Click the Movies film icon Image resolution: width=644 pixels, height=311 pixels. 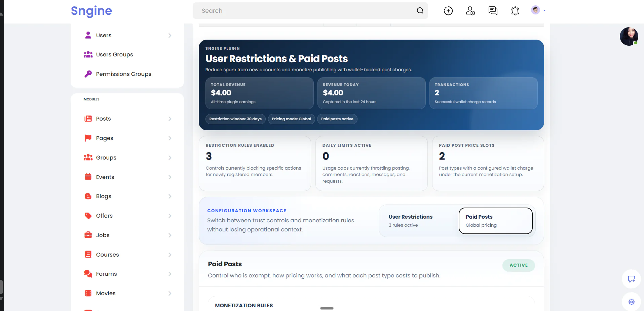tap(88, 293)
